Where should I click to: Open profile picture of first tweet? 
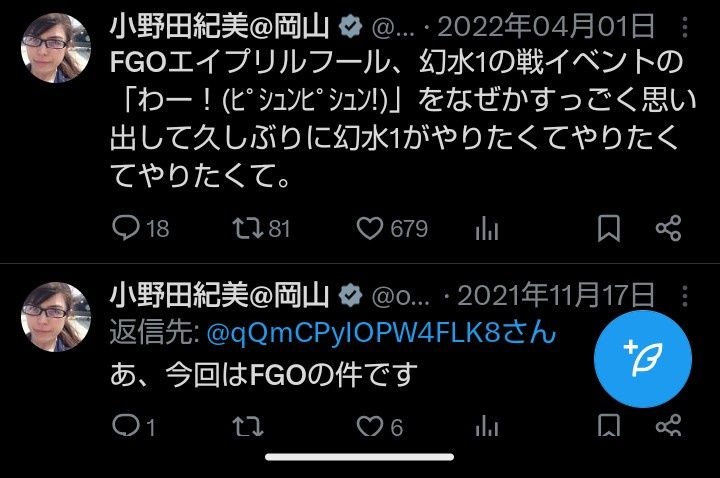(56, 48)
